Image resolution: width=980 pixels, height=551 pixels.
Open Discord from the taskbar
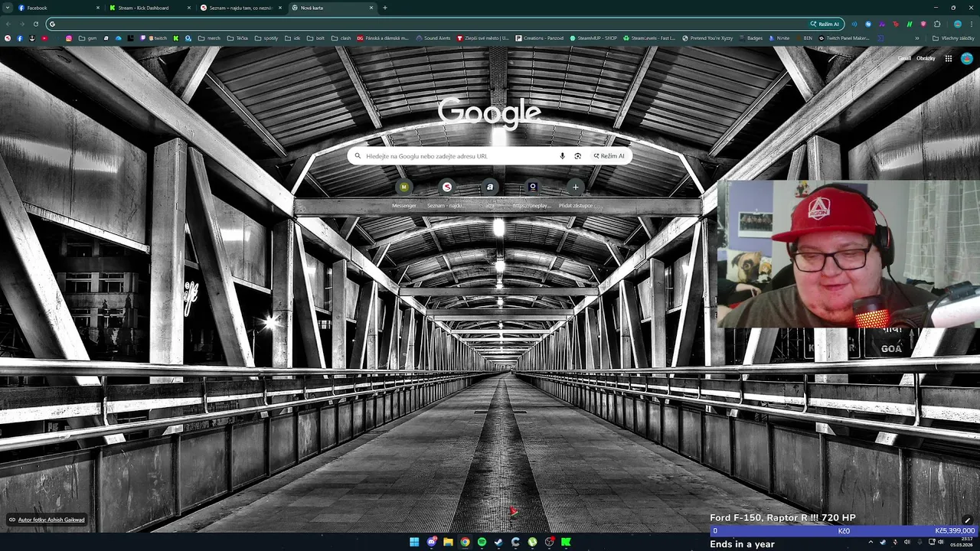click(431, 542)
